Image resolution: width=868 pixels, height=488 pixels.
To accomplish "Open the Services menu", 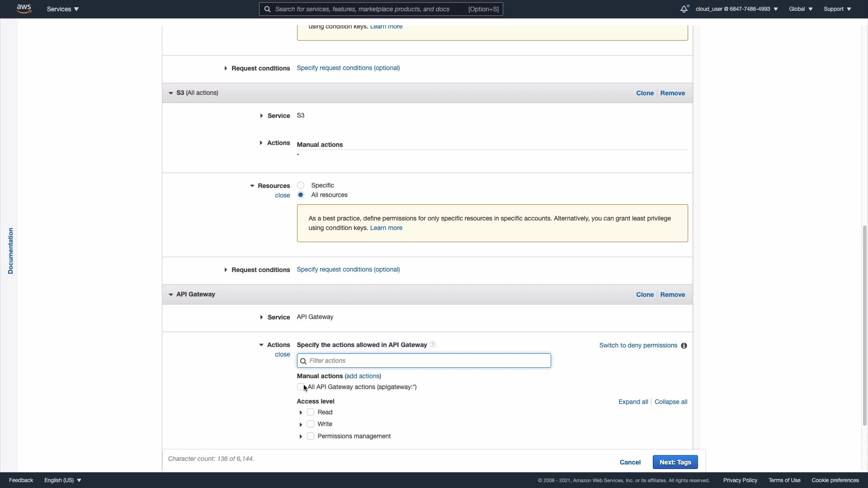I will 63,9.
